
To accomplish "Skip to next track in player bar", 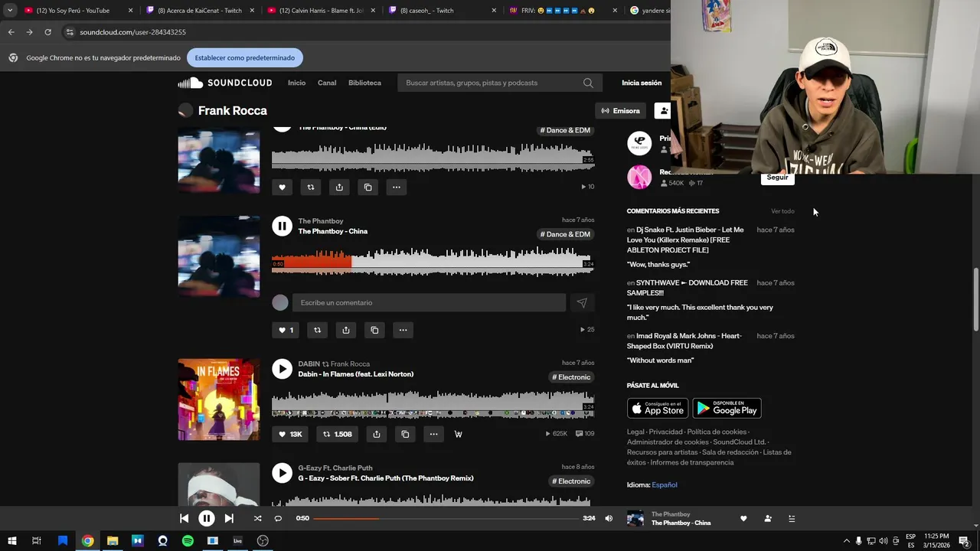I will pyautogui.click(x=229, y=519).
